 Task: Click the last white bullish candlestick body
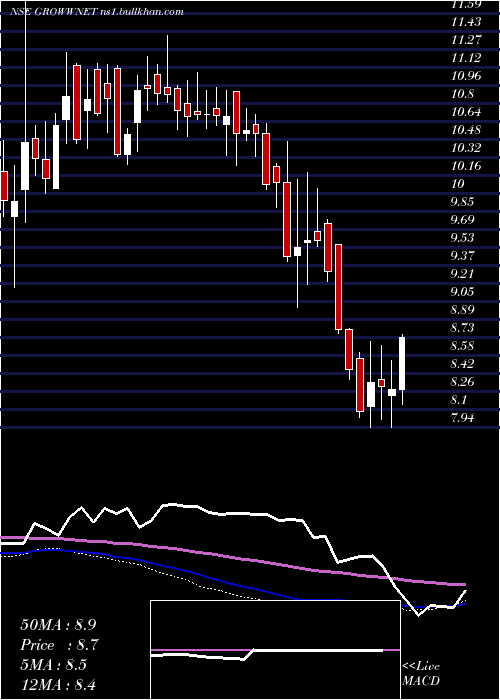click(x=402, y=363)
